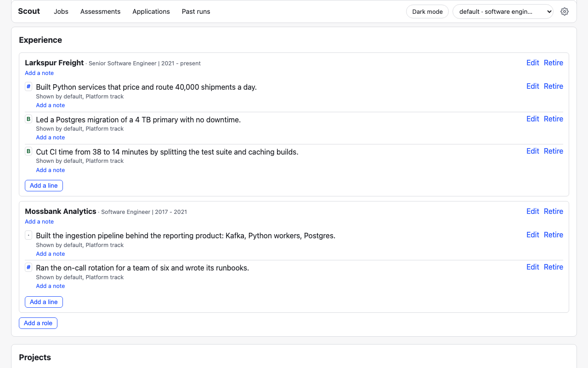Image resolution: width=588 pixels, height=368 pixels.
Task: Click the Projects section heading
Action: pyautogui.click(x=35, y=357)
